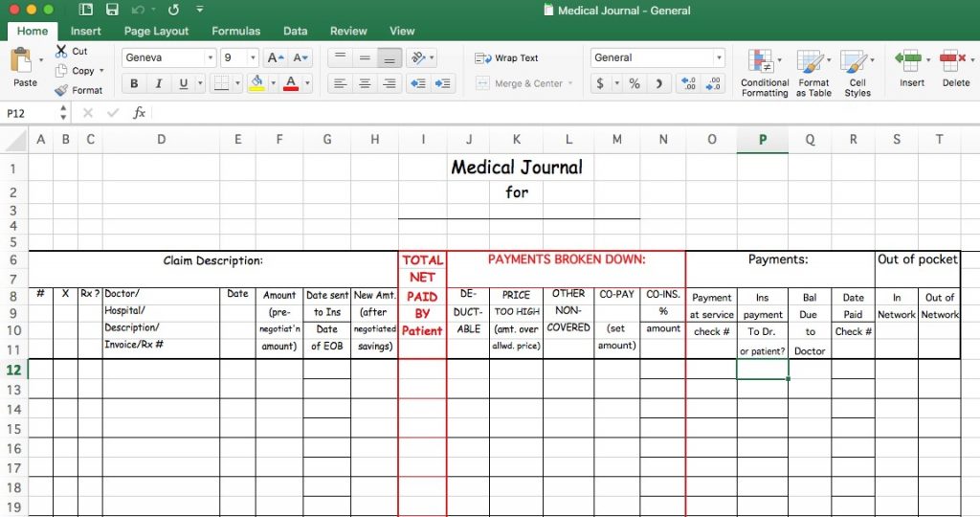980x517 pixels.
Task: Select column P header
Action: pyautogui.click(x=763, y=140)
